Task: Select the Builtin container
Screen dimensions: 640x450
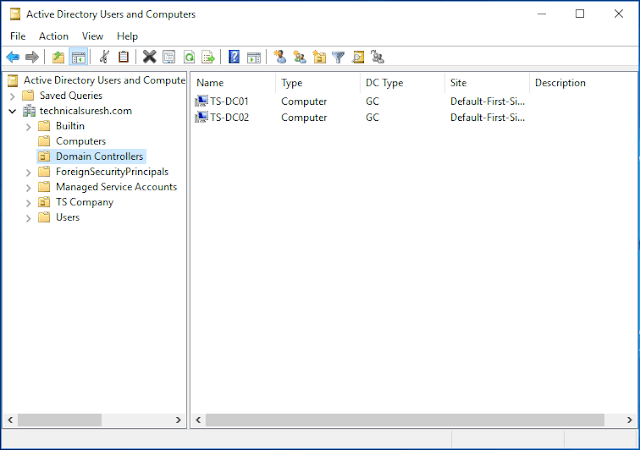Action: pyautogui.click(x=70, y=126)
